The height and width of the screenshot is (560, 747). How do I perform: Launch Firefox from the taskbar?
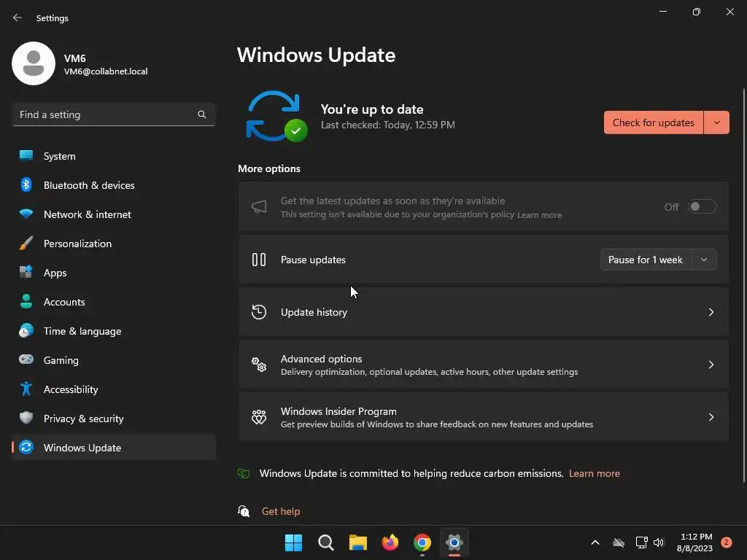click(x=390, y=542)
